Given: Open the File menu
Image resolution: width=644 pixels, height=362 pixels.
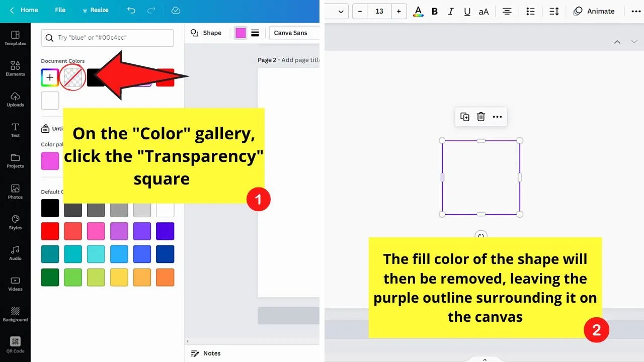Looking at the screenshot, I should 60,10.
